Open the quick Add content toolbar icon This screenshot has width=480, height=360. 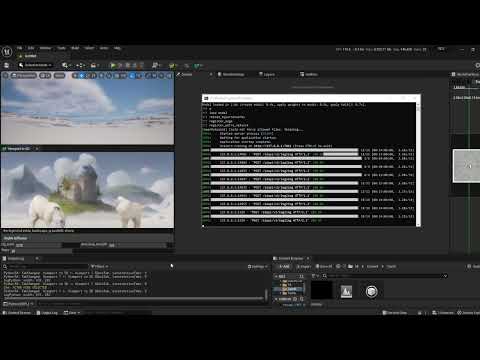tap(66, 65)
